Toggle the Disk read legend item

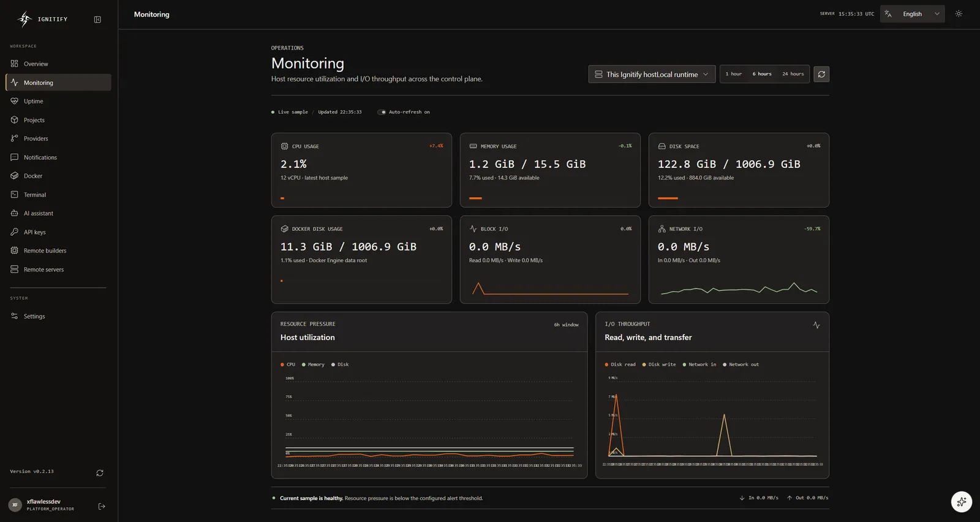[620, 365]
